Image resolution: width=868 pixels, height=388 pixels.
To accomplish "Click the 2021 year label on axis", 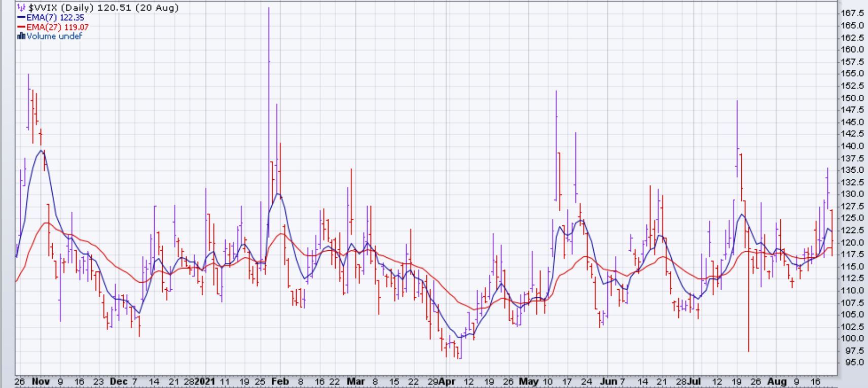I will point(205,381).
